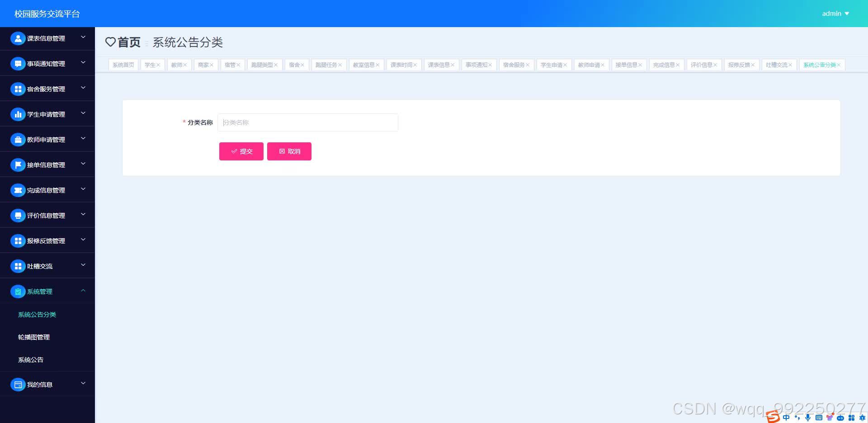Expand the 学生申请管理 chevron
Screen dimensions: 868x423
[x=83, y=113]
